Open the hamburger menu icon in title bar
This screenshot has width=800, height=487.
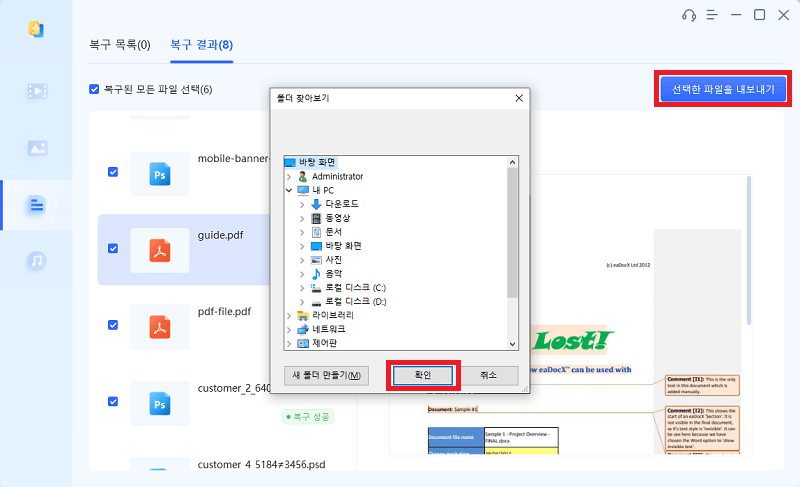point(712,15)
